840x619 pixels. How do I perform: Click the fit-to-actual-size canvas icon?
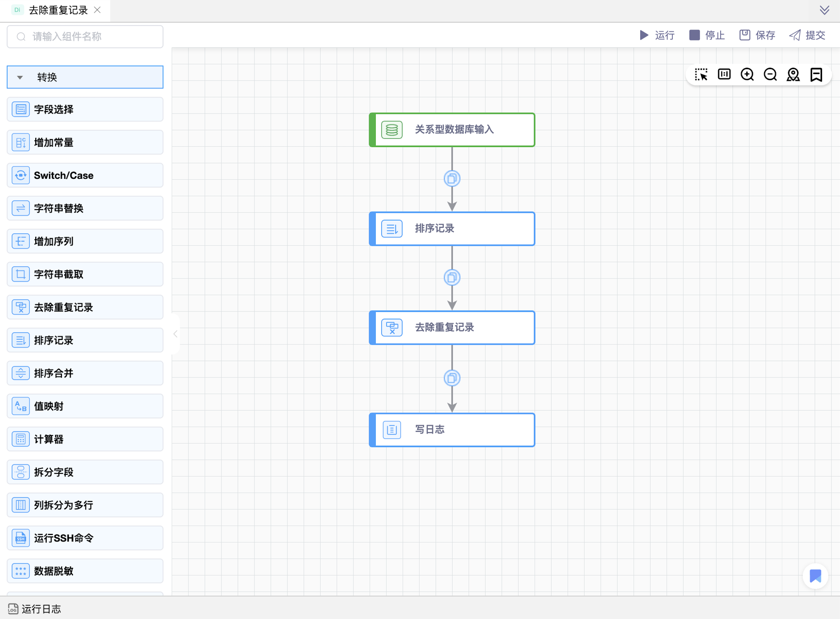coord(724,75)
